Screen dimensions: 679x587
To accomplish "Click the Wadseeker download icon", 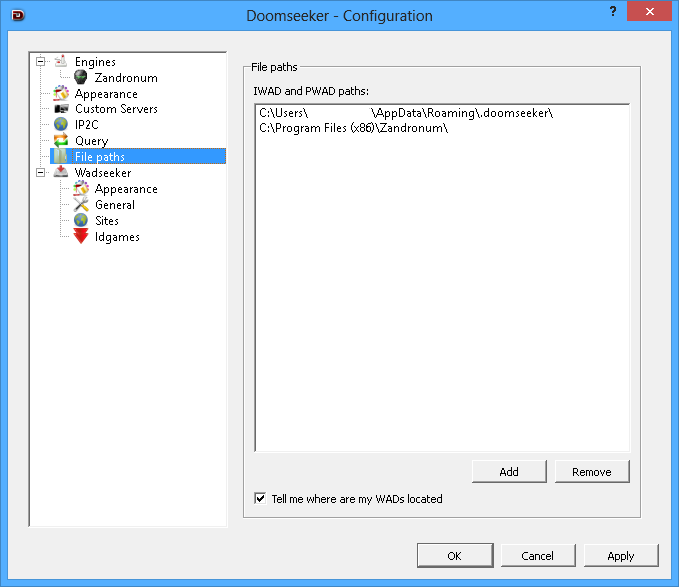I will click(x=61, y=172).
